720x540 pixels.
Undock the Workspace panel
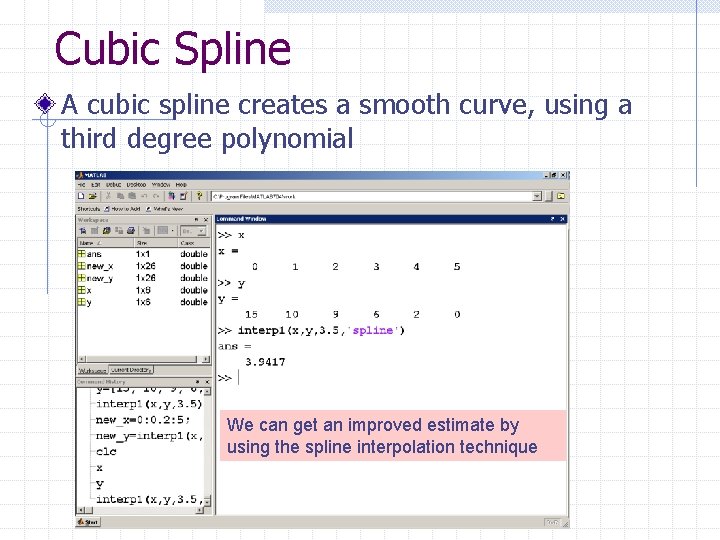tap(197, 219)
